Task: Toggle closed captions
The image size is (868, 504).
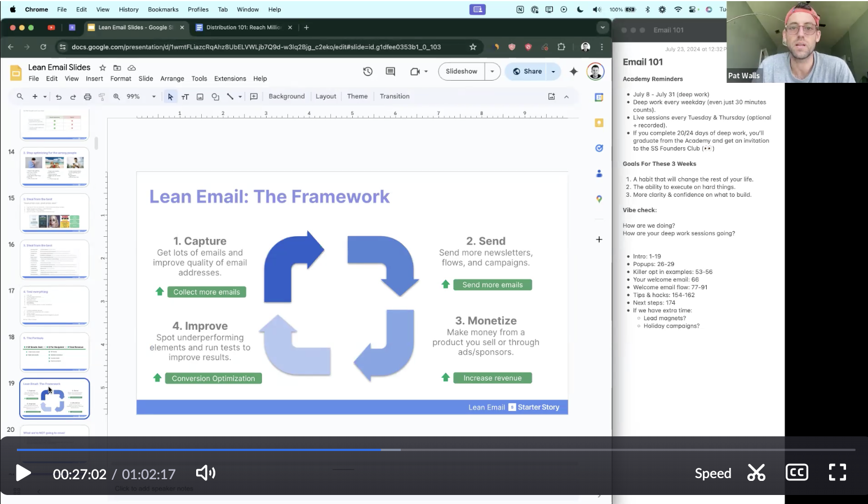Action: pyautogui.click(x=797, y=472)
